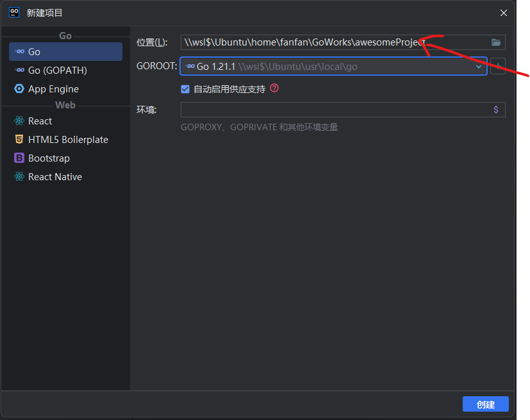Click the 创建 button
This screenshot has height=420, width=530.
485,405
